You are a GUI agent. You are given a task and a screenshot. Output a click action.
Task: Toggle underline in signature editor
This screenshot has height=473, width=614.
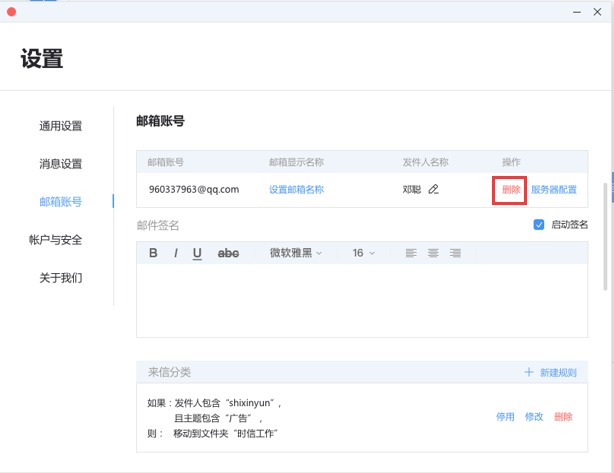tap(197, 253)
